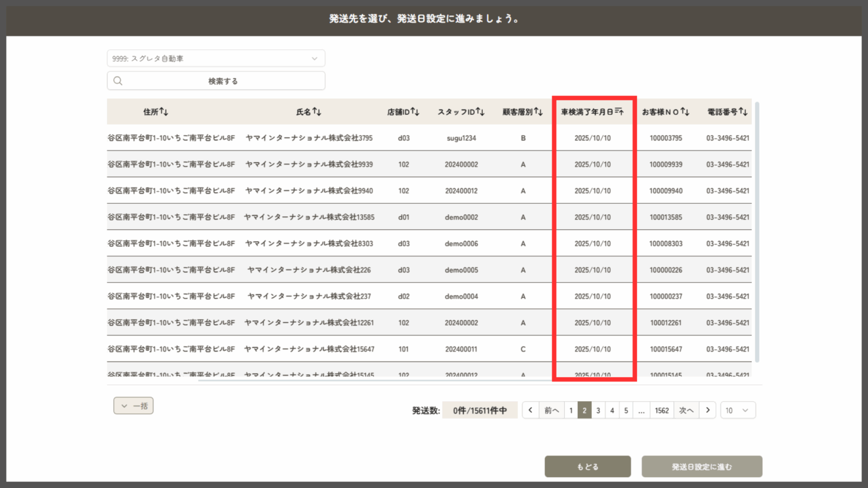Jump to last page 1562
Viewport: 868px width, 488px height.
(x=661, y=410)
